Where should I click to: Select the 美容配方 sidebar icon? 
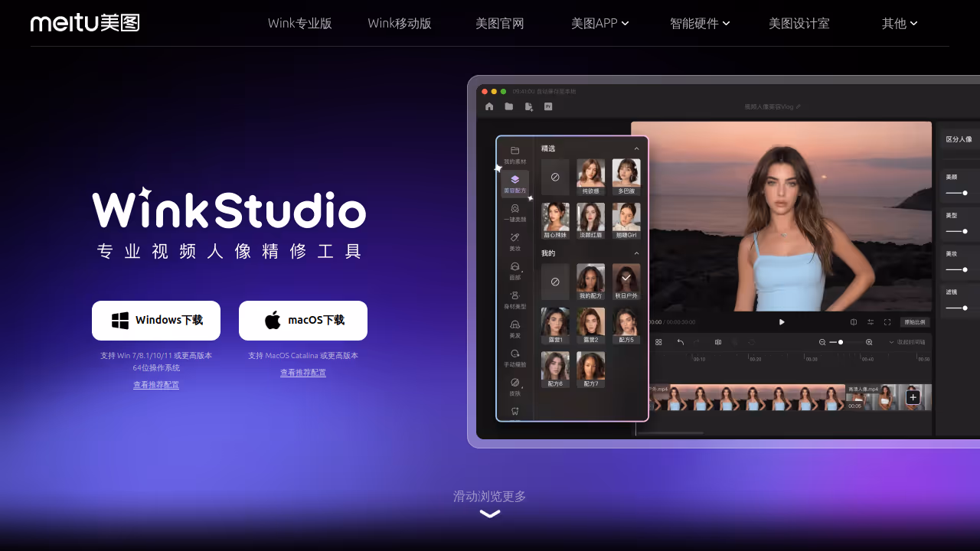(x=514, y=183)
